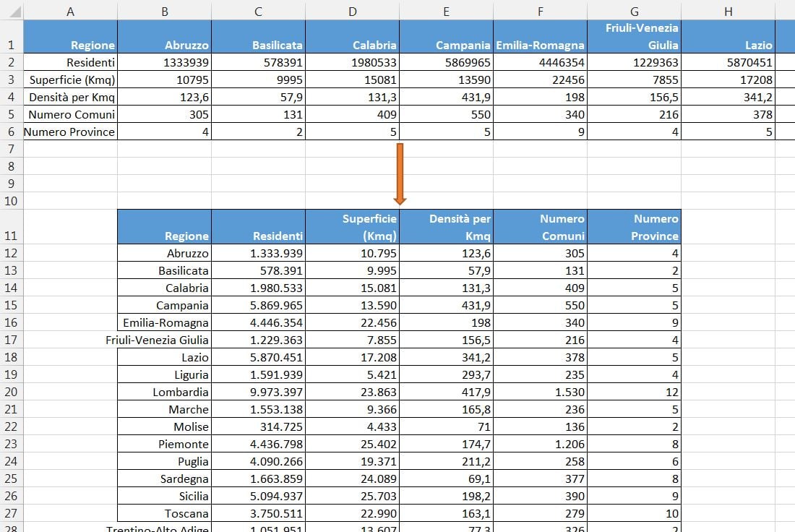Select column E header
The height and width of the screenshot is (532, 795).
pos(446,11)
